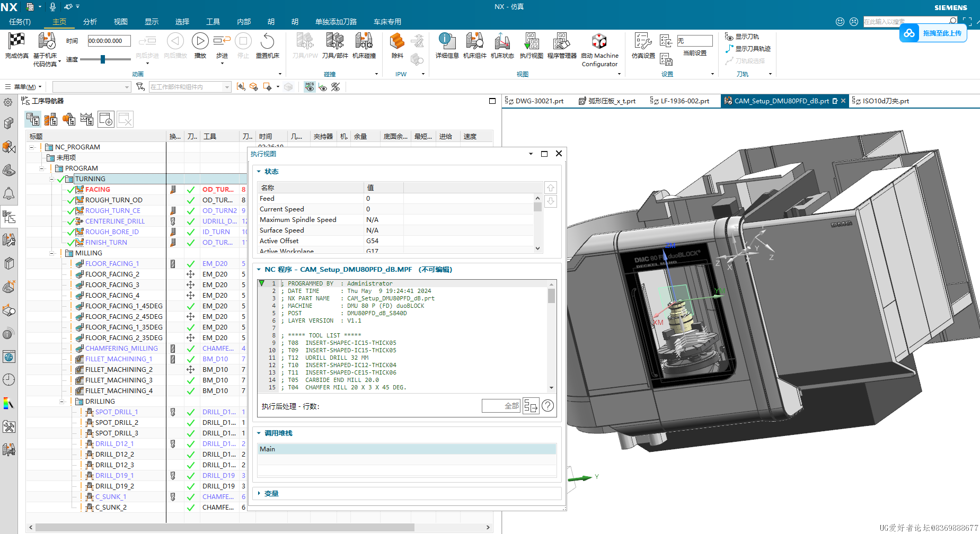Move status row up arrow
Viewport: 980px width, 534px height.
click(551, 188)
